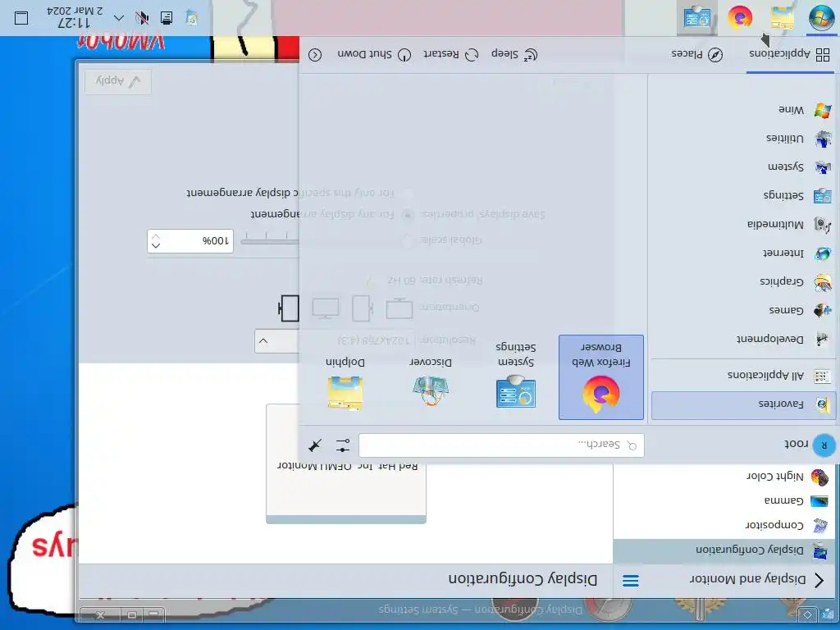Open the Dolphin file manager from the taskbar
This screenshot has width=840, height=630.
[x=782, y=18]
